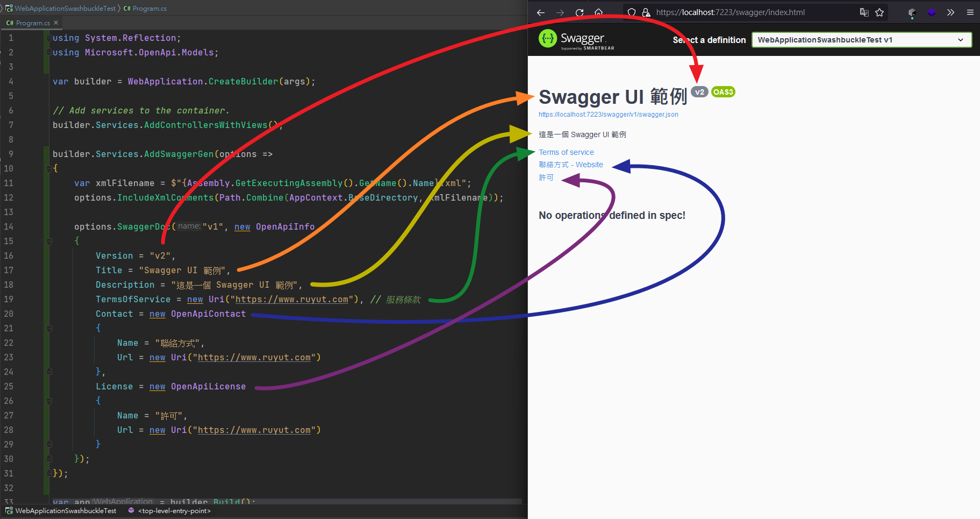Click line number 14 in the gutter
Image resolution: width=980 pixels, height=519 pixels.
point(9,227)
